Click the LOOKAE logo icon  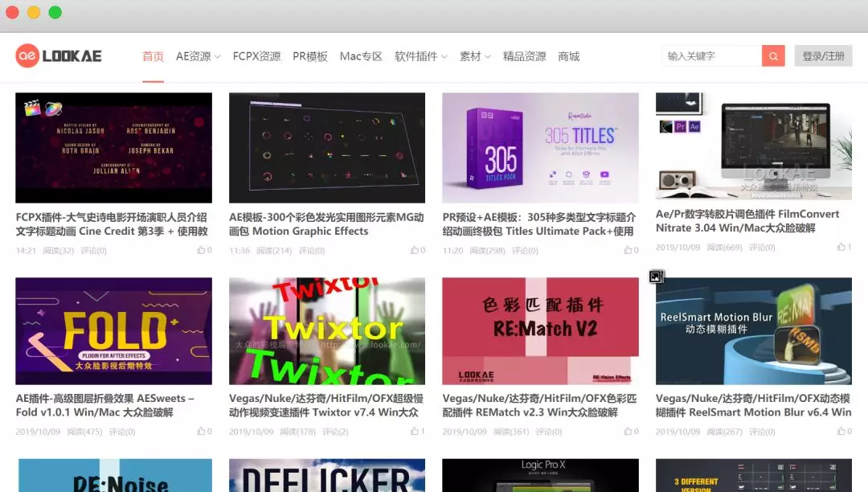[x=27, y=55]
